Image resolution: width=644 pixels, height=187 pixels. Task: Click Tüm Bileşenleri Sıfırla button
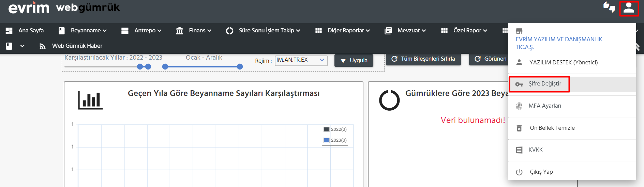423,59
